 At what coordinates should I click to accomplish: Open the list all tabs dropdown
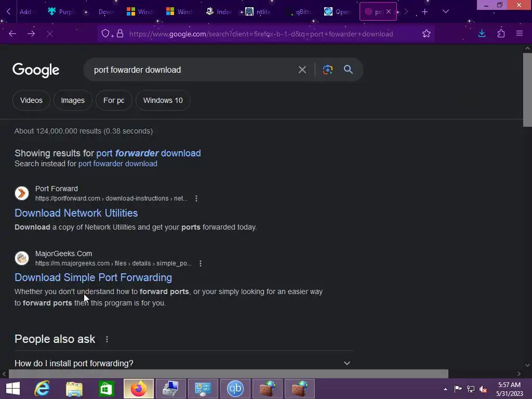coord(446,11)
